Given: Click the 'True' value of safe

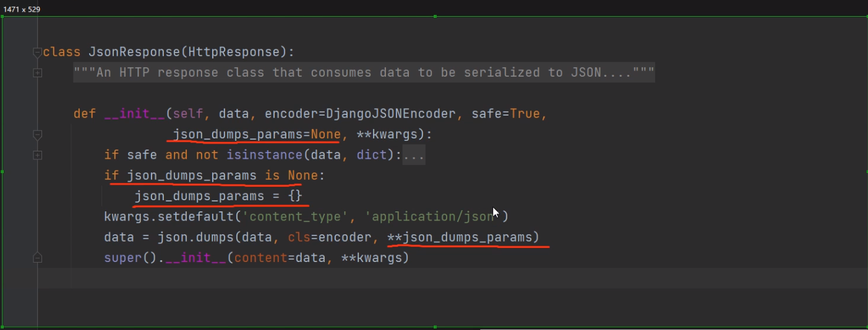Looking at the screenshot, I should [x=525, y=114].
